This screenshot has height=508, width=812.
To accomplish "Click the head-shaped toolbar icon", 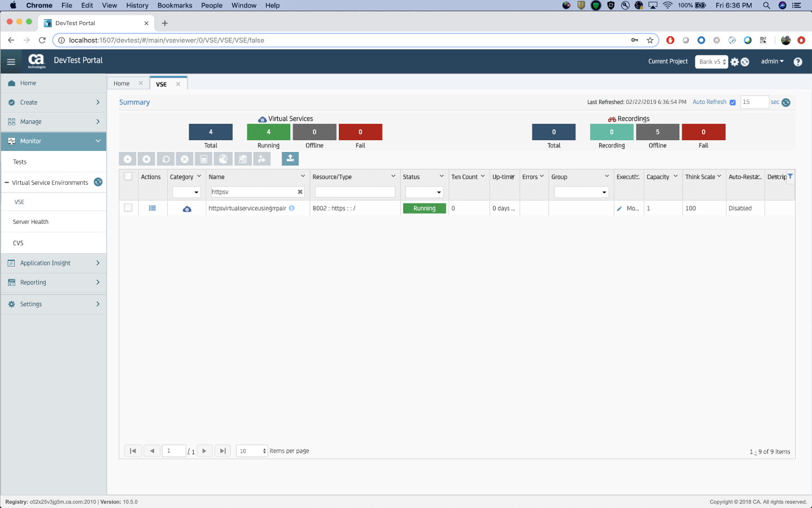I will tap(224, 159).
